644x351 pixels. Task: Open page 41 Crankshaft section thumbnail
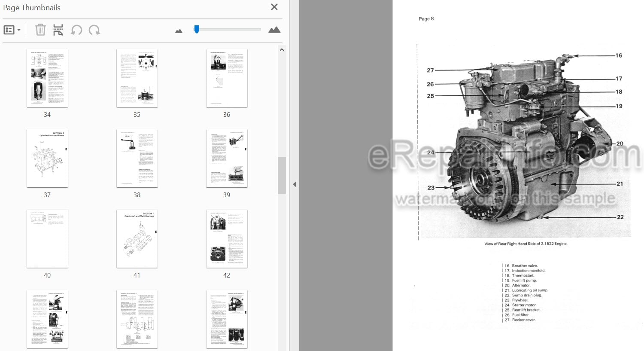tap(137, 238)
